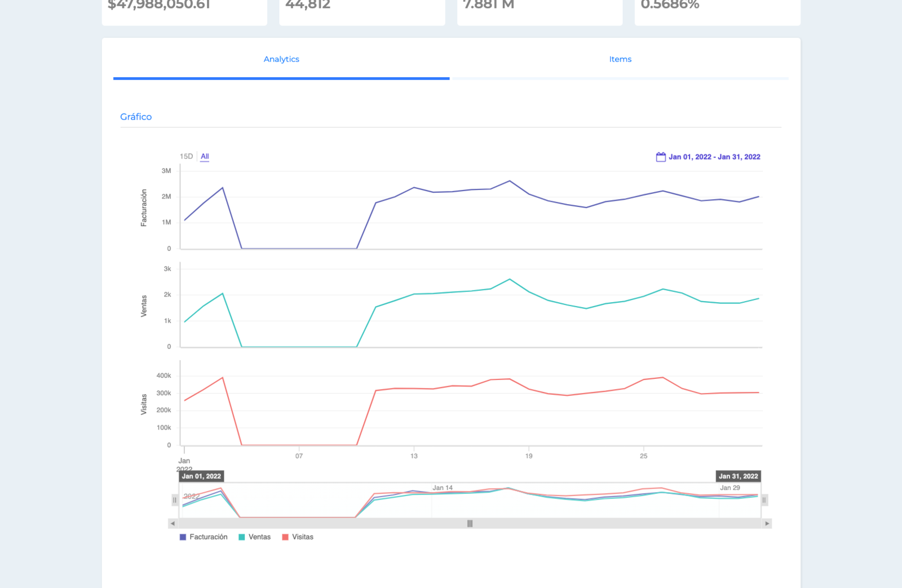Click the Jan 29 label in the navigator

(730, 488)
